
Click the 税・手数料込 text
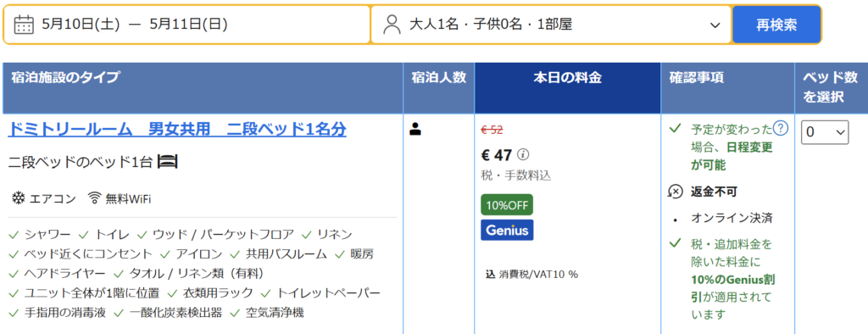coord(516,175)
